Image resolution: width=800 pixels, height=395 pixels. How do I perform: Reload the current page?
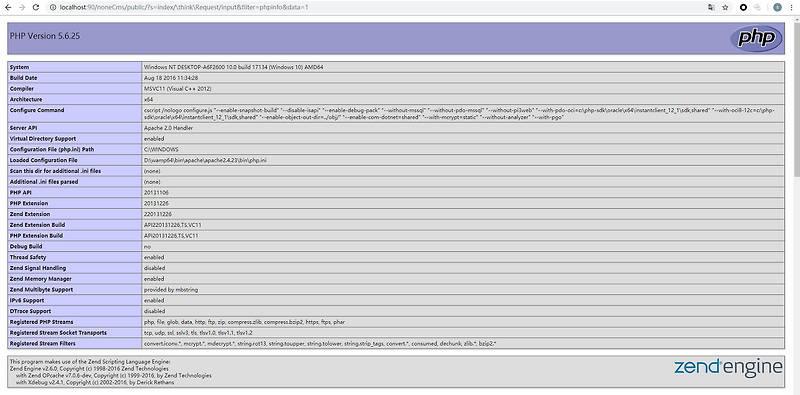(x=36, y=7)
